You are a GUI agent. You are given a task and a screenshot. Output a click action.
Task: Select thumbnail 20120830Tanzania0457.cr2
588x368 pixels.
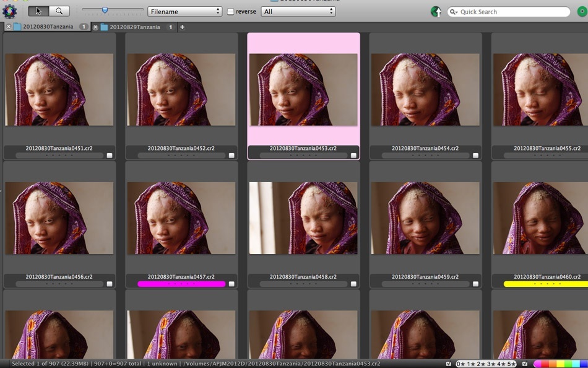coord(181,218)
